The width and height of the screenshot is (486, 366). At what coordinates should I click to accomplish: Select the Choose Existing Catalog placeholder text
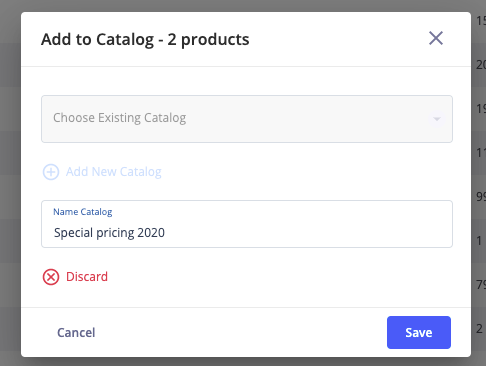click(x=120, y=118)
